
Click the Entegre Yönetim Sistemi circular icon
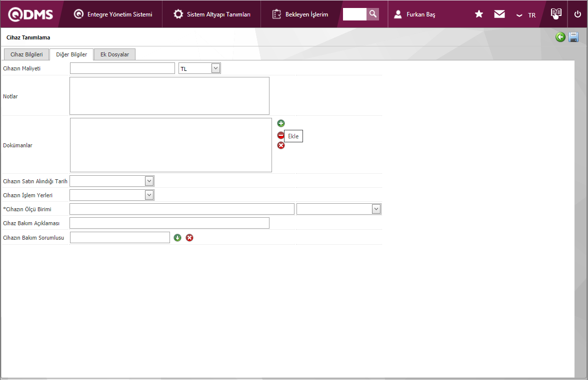[79, 14]
